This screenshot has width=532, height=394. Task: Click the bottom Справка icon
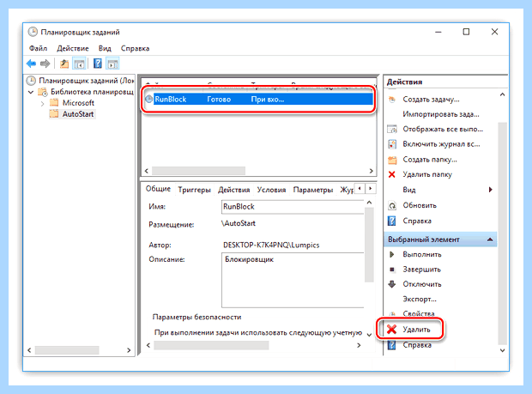(392, 345)
